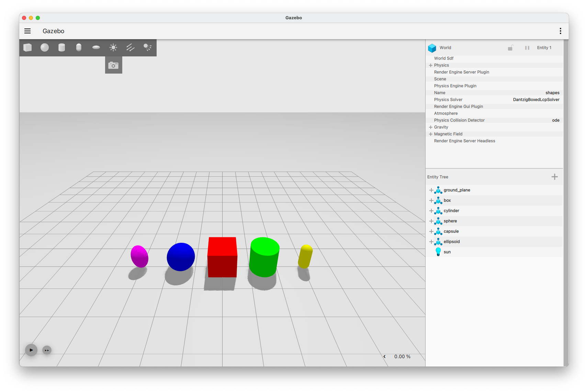
Task: Insert a capsule shape from toolbar
Action: click(79, 47)
